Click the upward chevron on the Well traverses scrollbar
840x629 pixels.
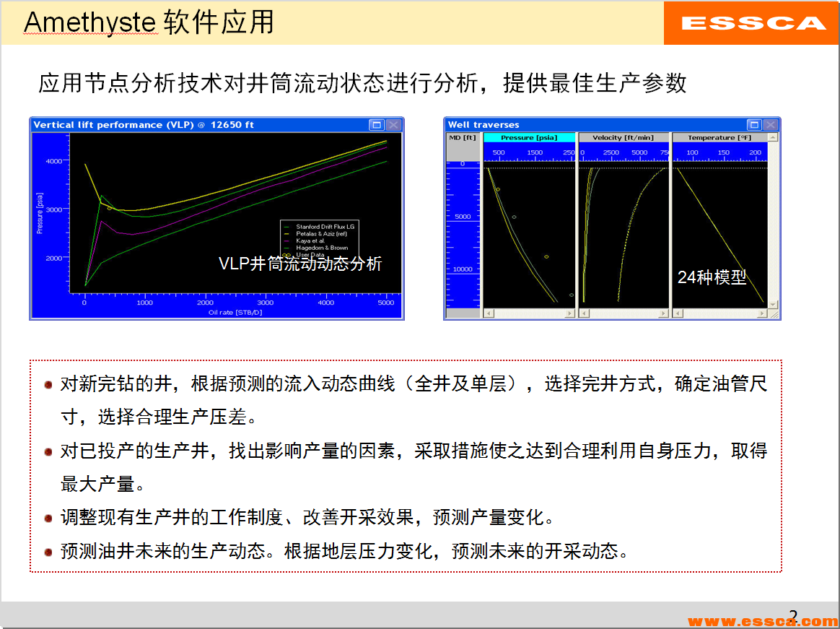click(x=771, y=136)
